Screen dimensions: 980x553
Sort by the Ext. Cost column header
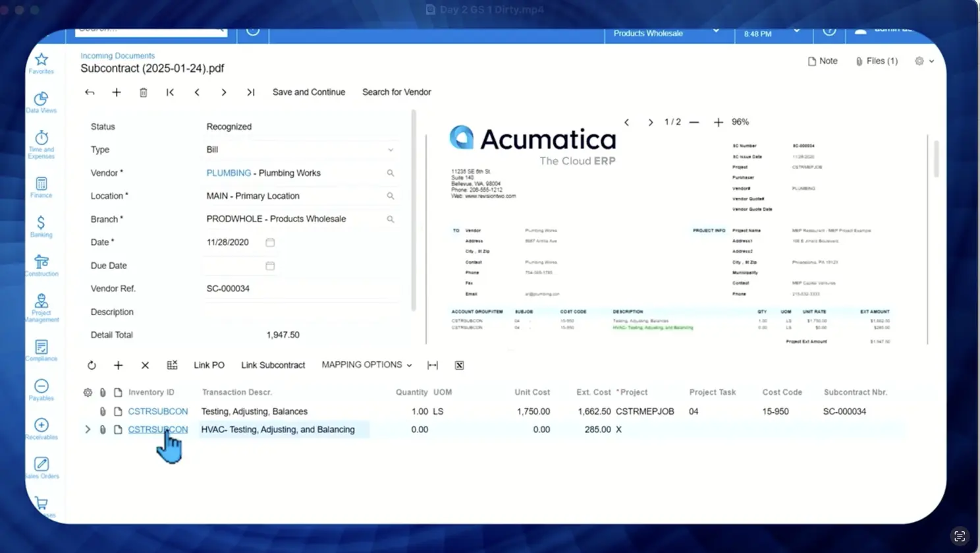(593, 392)
